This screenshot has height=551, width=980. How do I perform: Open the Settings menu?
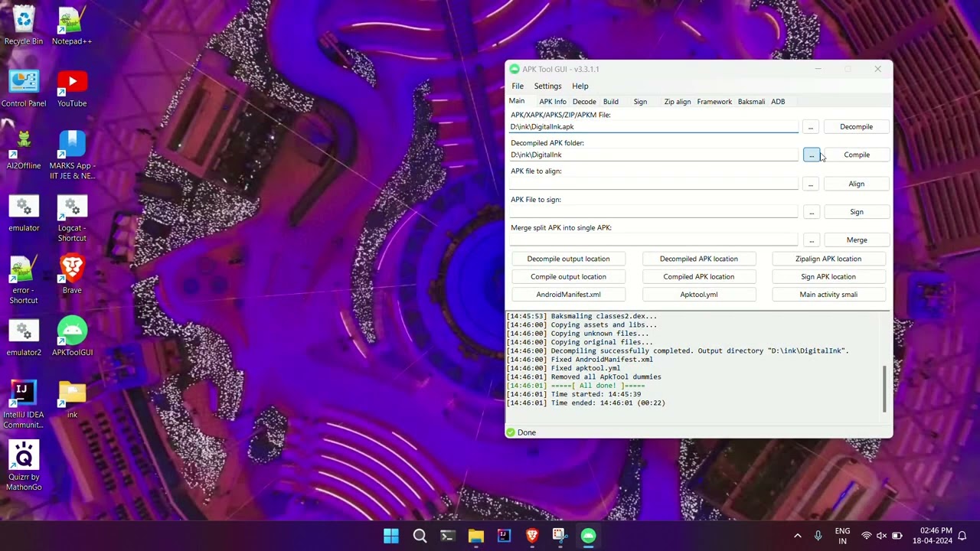click(x=547, y=86)
